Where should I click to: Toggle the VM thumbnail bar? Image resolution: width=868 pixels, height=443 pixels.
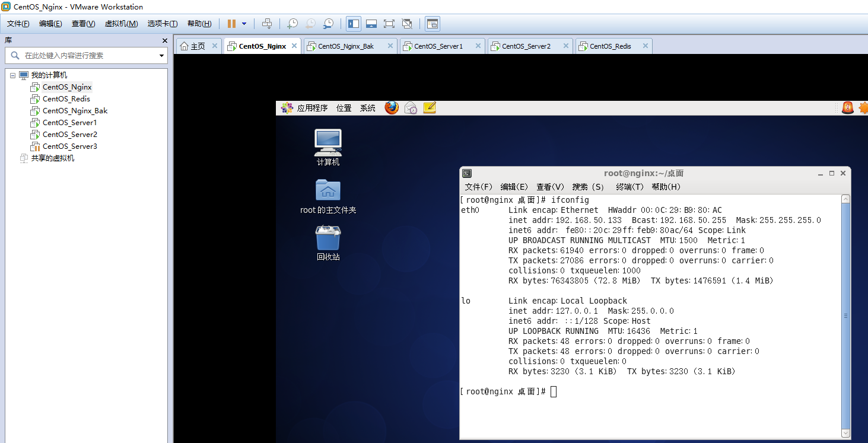[371, 23]
